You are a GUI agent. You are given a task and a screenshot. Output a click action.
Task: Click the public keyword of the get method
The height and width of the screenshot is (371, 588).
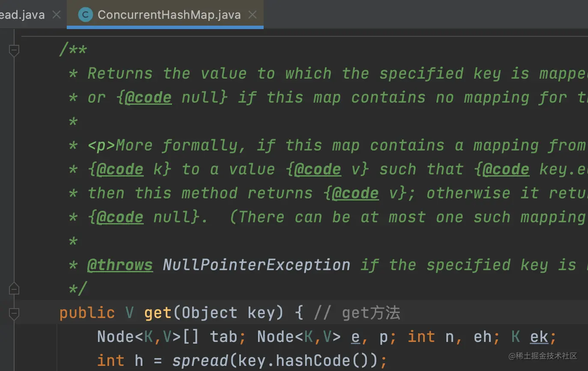(87, 313)
